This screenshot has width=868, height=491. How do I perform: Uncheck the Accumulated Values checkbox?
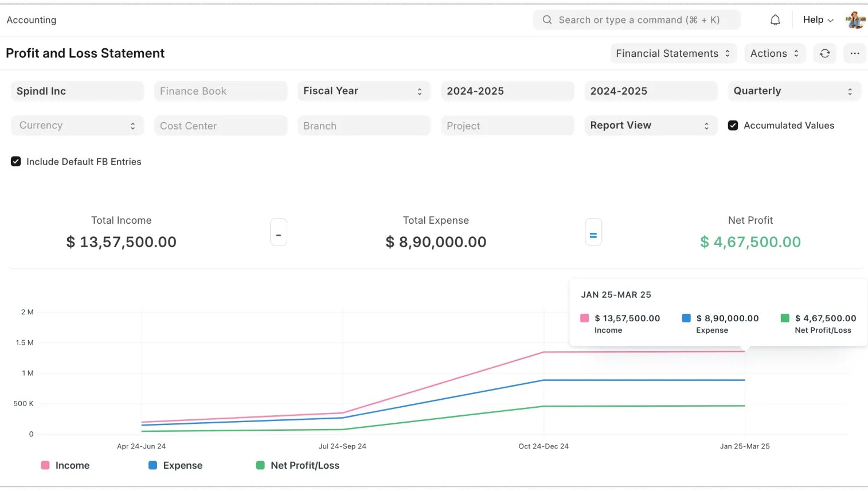(x=733, y=126)
